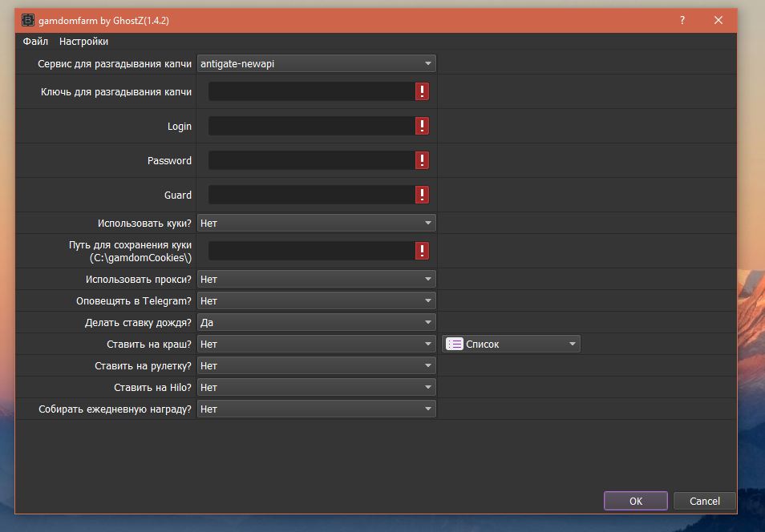Click the Guard field error icon
Viewport: 765px width, 532px height.
[422, 195]
